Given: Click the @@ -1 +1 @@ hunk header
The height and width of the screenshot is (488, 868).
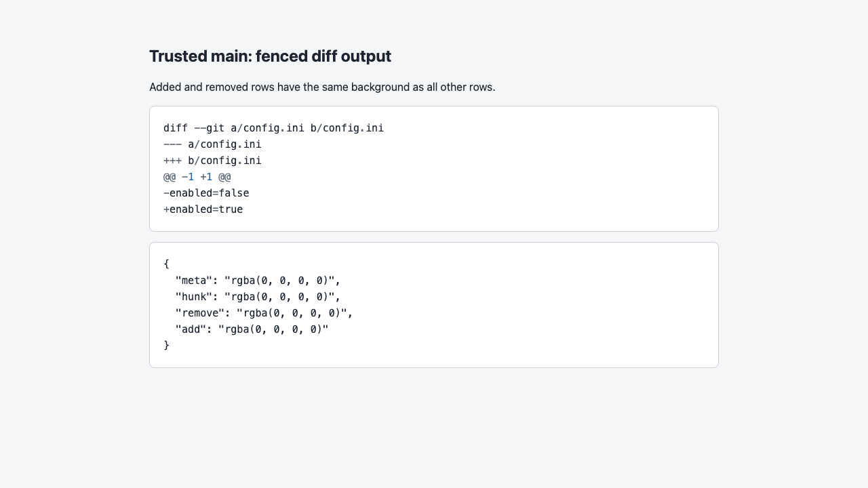Looking at the screenshot, I should pos(197,177).
